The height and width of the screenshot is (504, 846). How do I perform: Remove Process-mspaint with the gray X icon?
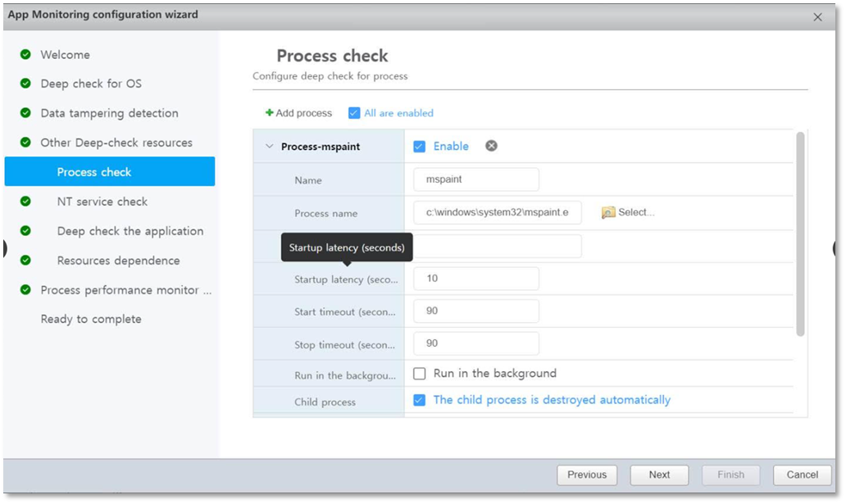tap(491, 146)
